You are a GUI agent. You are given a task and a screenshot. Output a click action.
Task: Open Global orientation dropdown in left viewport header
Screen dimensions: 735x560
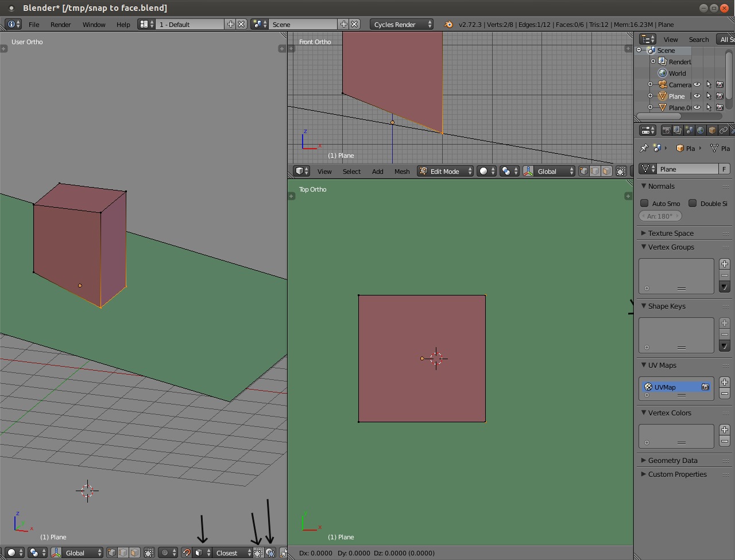click(77, 553)
